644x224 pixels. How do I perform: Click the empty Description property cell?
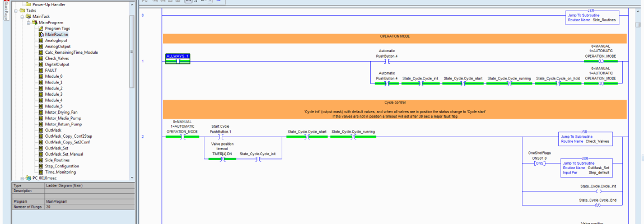pos(90,191)
